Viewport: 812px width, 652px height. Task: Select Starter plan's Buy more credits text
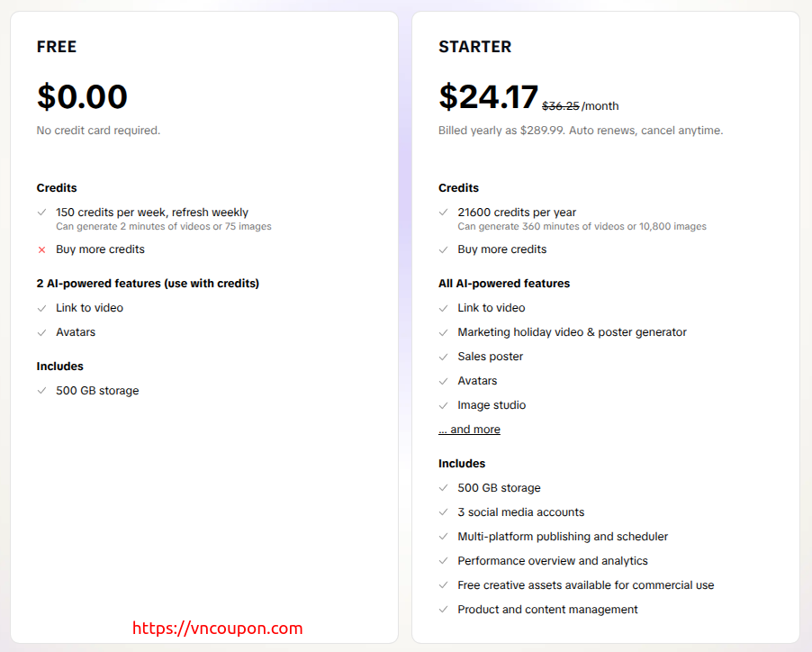[501, 249]
